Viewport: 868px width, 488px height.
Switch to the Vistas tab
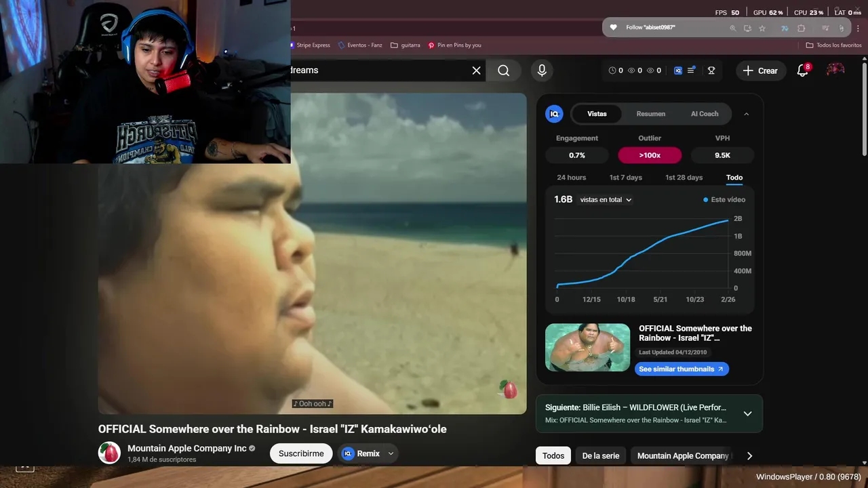coord(597,114)
